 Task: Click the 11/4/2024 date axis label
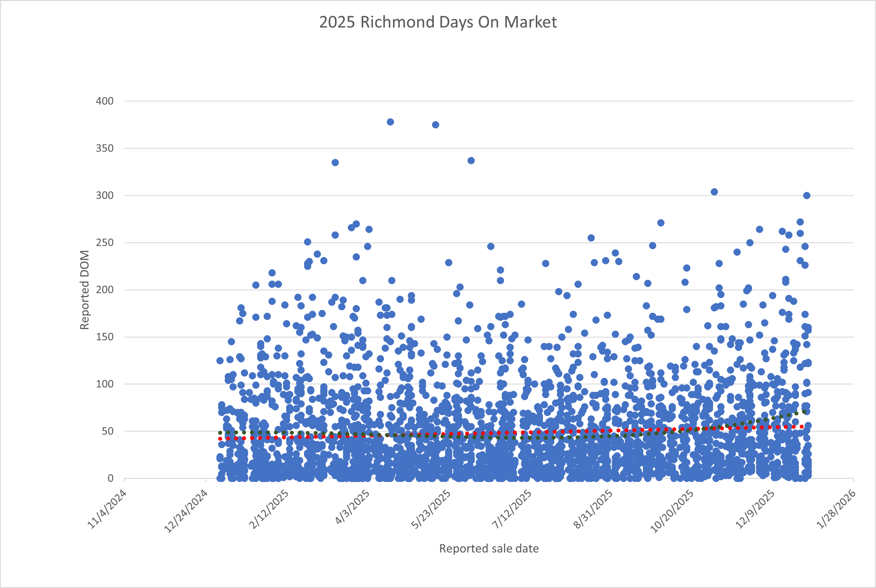(107, 509)
